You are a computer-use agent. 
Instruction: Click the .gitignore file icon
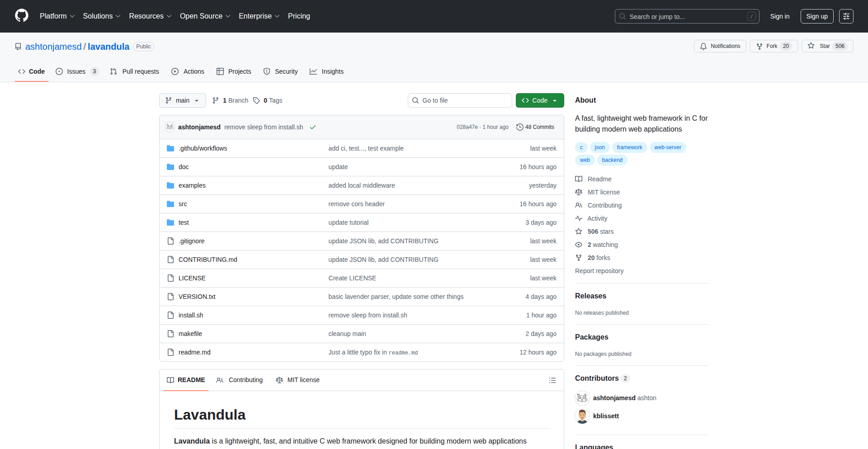pos(170,241)
